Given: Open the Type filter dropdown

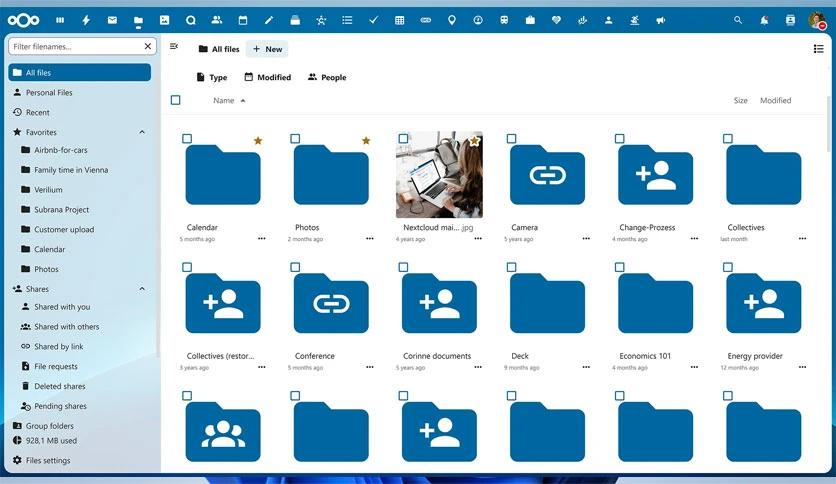Looking at the screenshot, I should 212,77.
